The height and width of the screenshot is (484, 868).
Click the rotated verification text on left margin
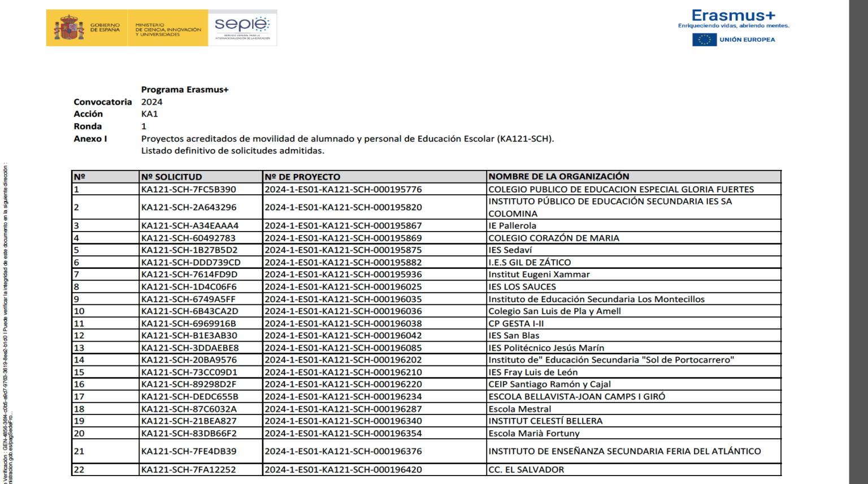click(7, 322)
